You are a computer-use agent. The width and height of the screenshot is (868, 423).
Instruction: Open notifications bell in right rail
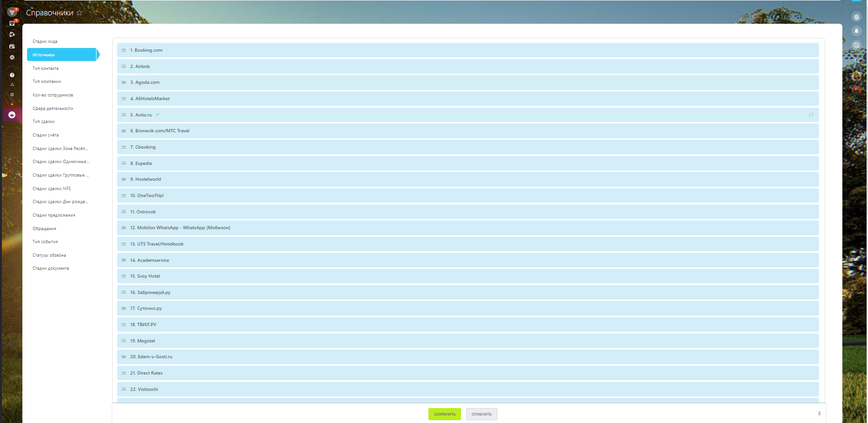856,31
